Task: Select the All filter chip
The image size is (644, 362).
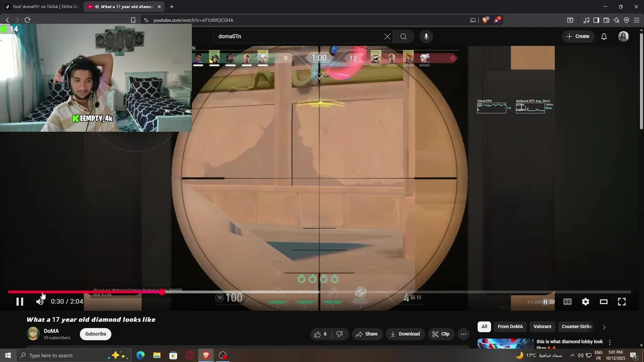Action: pyautogui.click(x=484, y=327)
